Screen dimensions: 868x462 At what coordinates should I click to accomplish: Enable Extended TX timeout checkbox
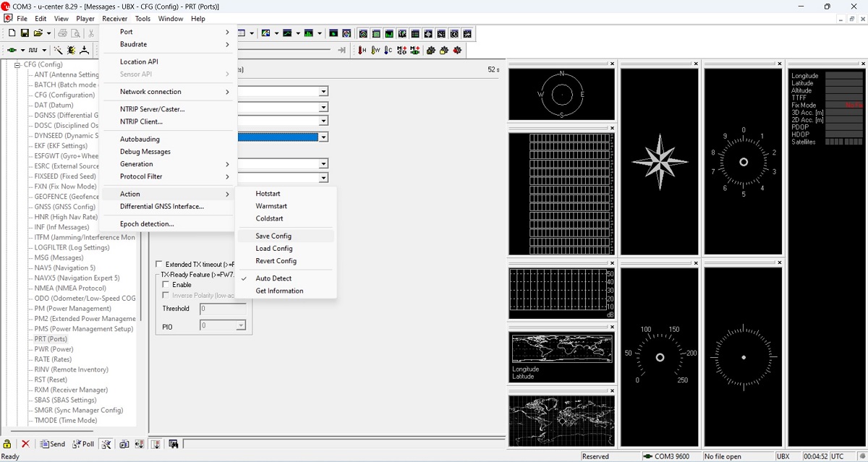tap(160, 265)
